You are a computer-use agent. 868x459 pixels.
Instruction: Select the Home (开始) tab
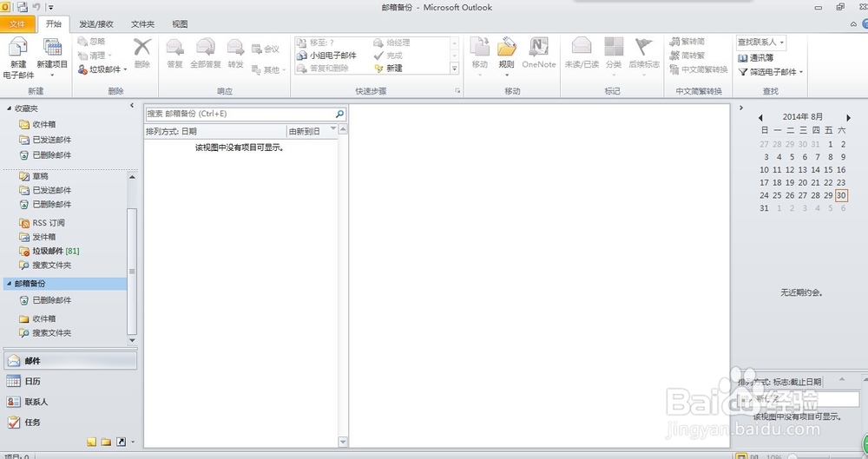[54, 23]
